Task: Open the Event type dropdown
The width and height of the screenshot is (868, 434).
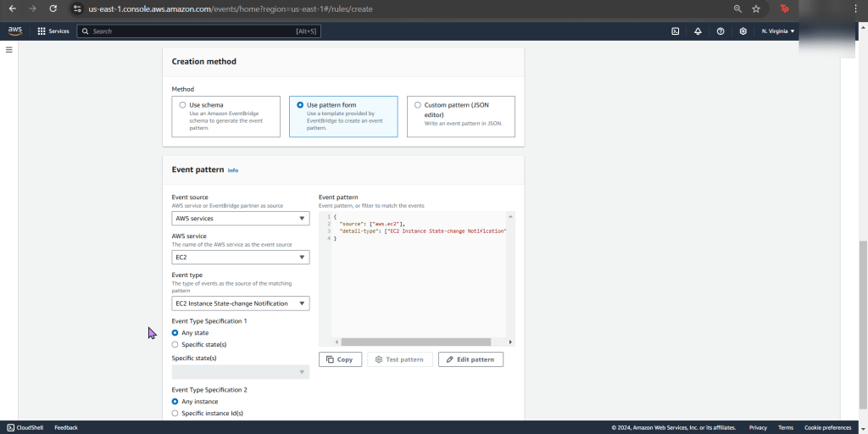Action: 241,303
